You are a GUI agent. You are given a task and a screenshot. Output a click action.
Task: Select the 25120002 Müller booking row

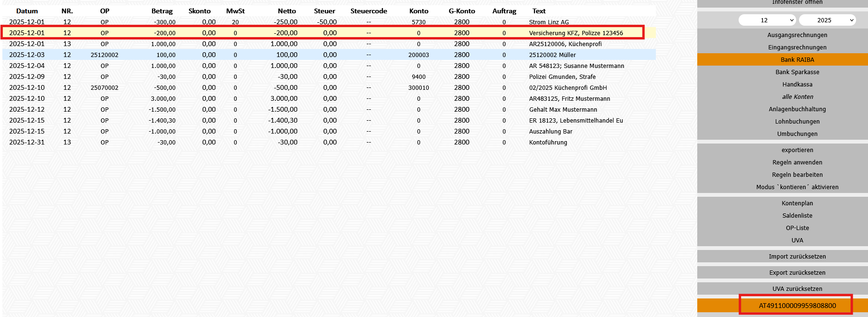pos(552,55)
